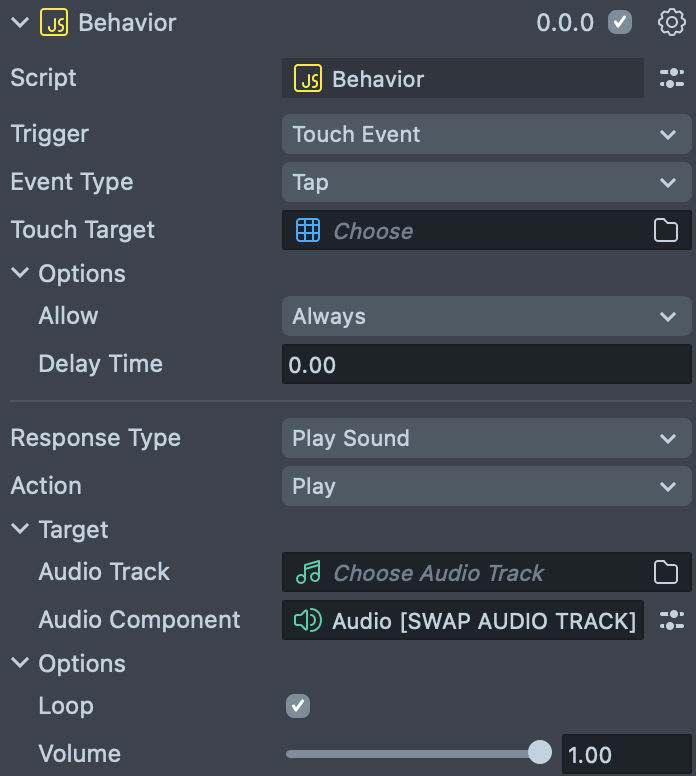
Task: Click the JS icon in the Behavior header
Action: click(54, 22)
